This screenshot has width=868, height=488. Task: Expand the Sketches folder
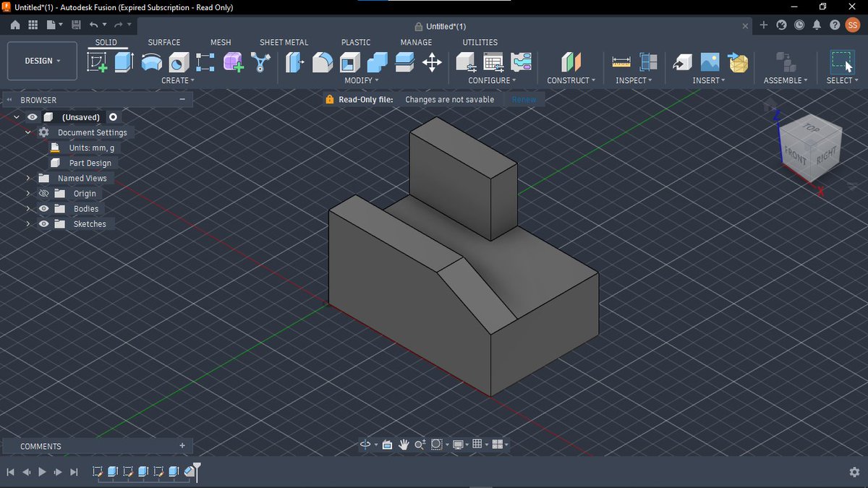coord(28,224)
